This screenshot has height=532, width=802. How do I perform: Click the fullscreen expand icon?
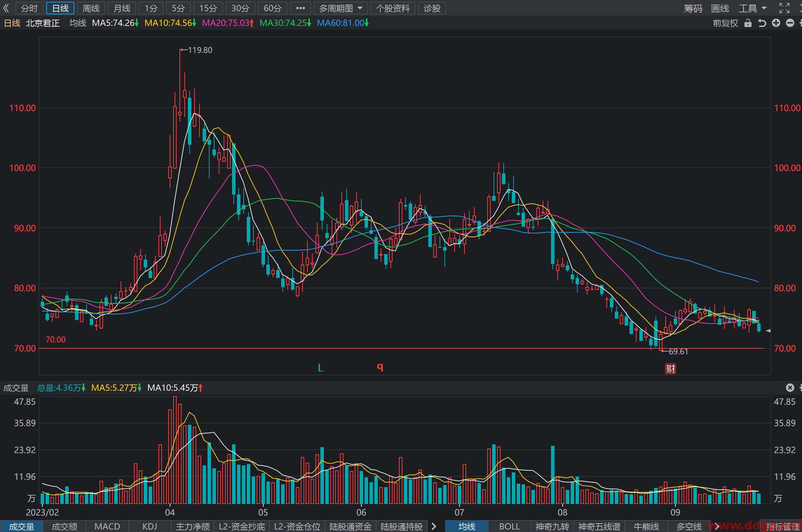[x=784, y=8]
